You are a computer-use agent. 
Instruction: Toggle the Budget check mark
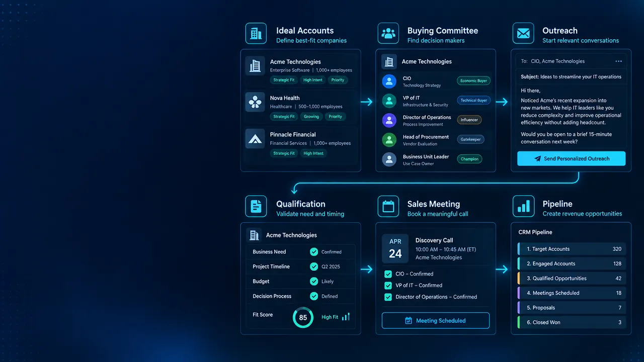(x=314, y=282)
